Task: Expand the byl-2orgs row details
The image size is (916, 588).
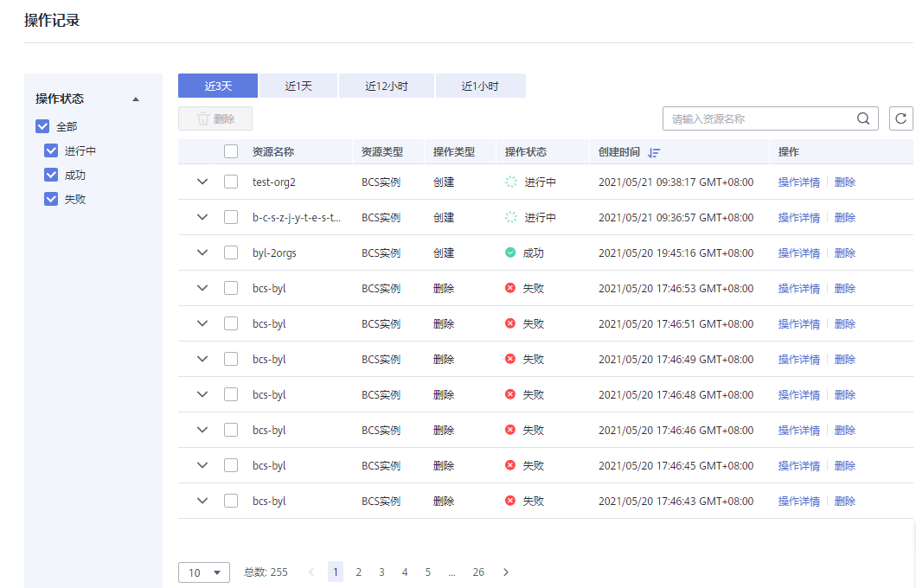Action: coord(202,252)
